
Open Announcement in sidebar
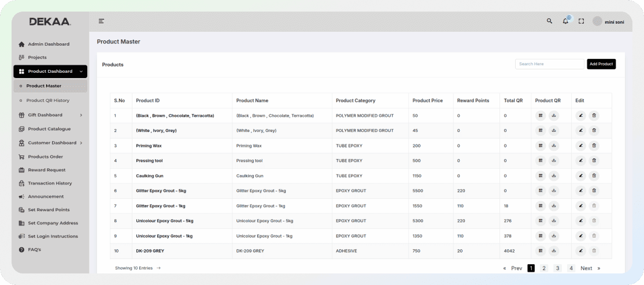(x=41, y=197)
